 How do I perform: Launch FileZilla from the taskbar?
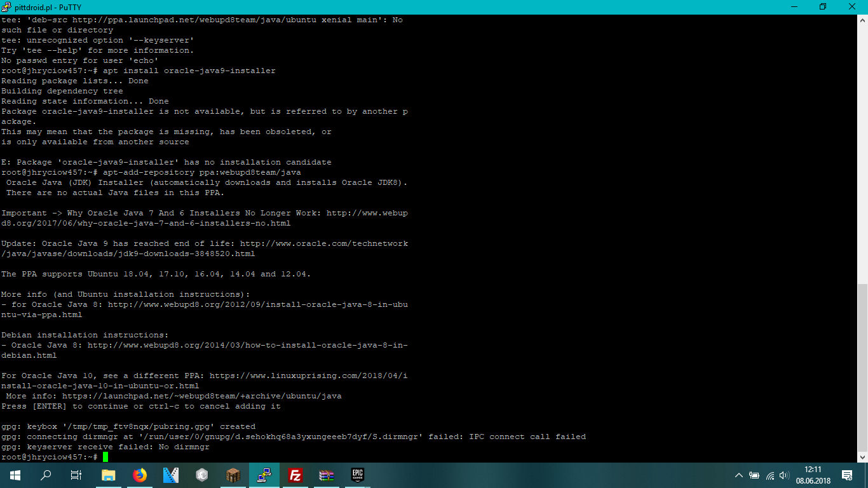click(295, 475)
